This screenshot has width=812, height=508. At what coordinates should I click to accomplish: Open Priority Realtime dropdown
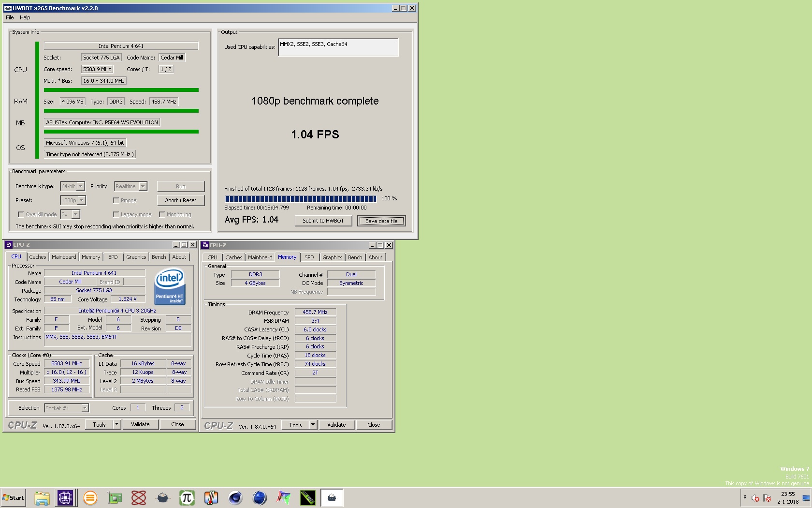click(130, 186)
